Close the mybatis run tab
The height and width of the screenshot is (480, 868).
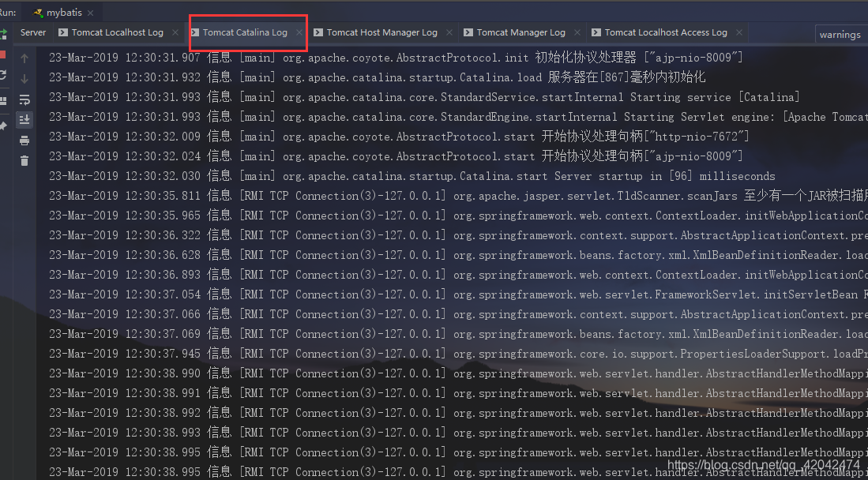click(90, 12)
